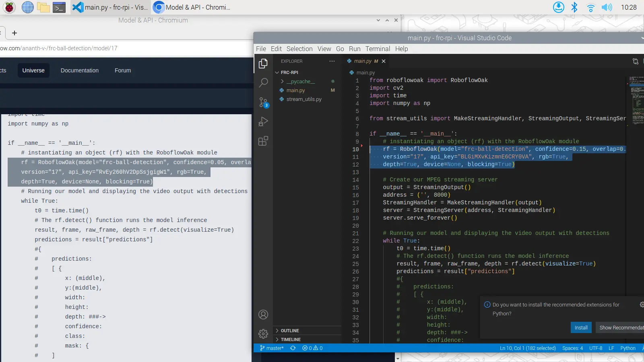Screen dimensions: 644x362
Task: Launch the web browser globe icon
Action: point(27,7)
